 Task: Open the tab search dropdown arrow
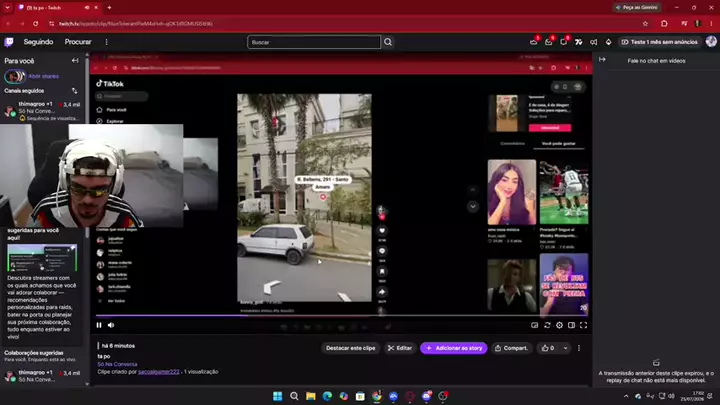[x=7, y=7]
